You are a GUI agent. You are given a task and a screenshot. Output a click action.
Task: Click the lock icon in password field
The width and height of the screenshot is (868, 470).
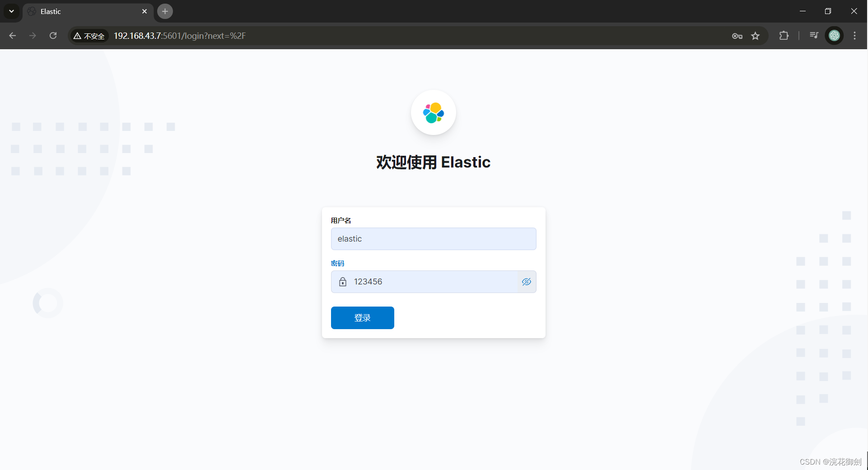click(x=343, y=282)
